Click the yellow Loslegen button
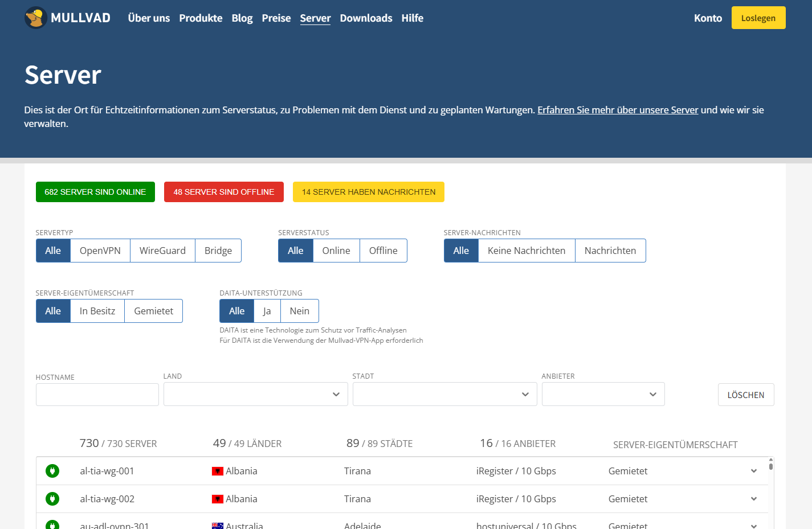This screenshot has width=812, height=529. pos(758,18)
